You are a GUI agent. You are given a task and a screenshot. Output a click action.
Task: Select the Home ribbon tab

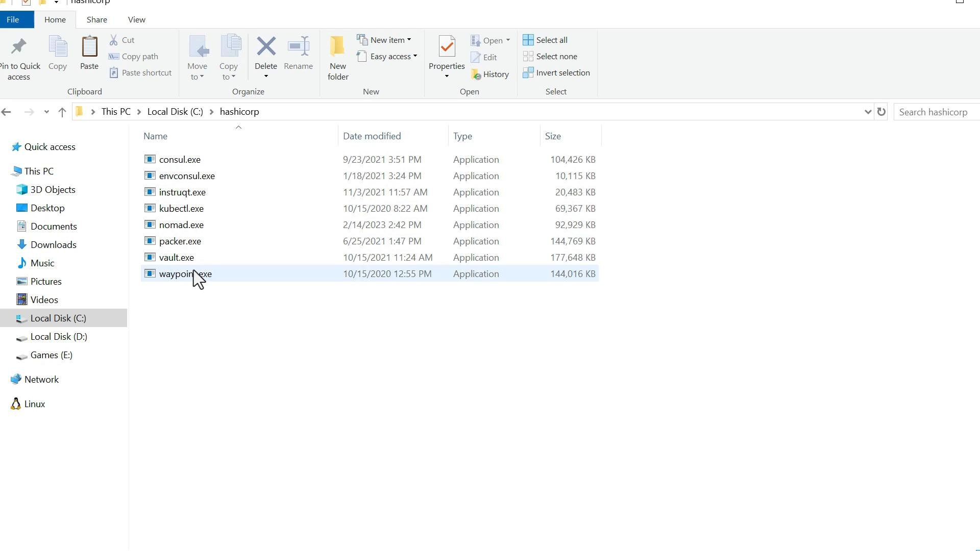55,19
